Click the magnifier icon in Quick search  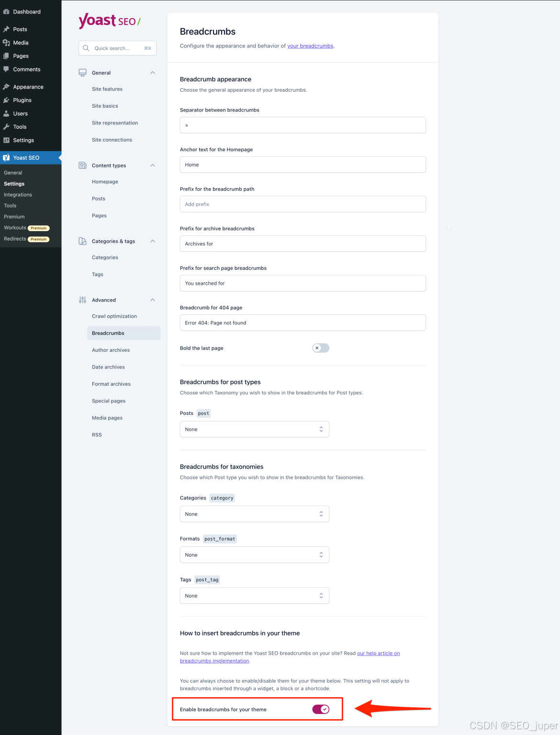pyautogui.click(x=86, y=48)
